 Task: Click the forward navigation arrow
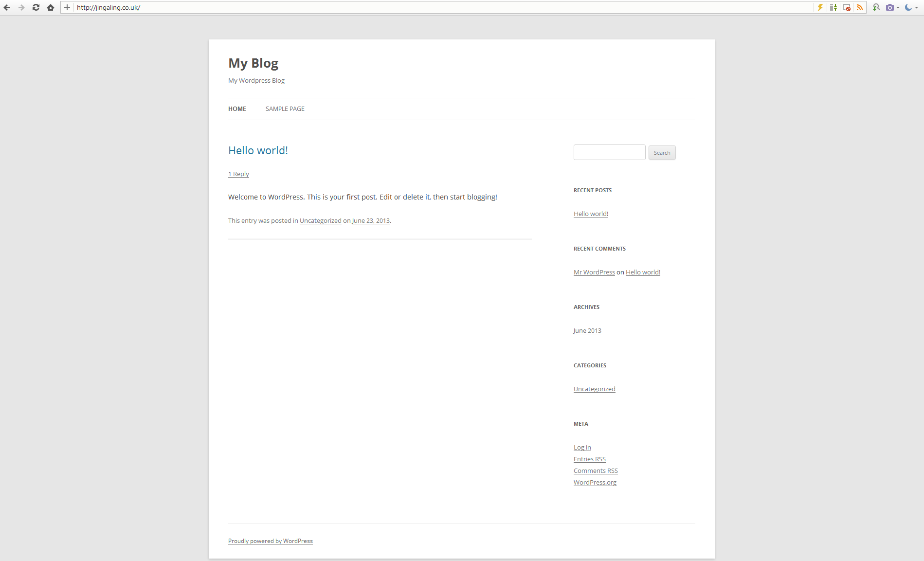(21, 7)
